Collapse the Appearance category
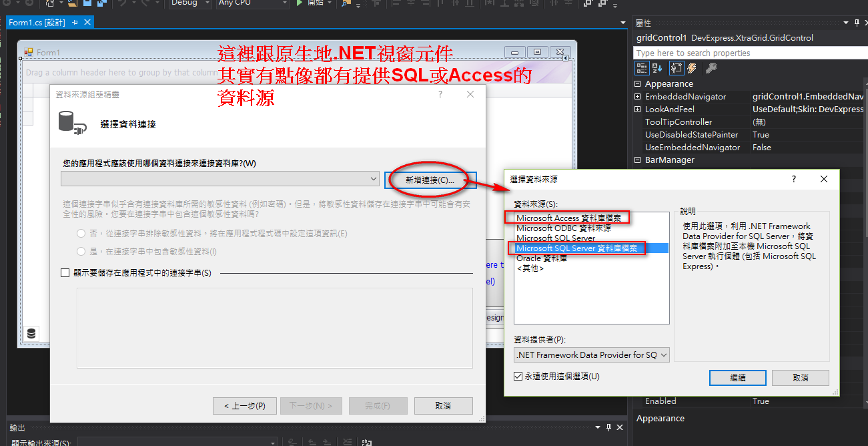The height and width of the screenshot is (446, 868). coord(638,84)
